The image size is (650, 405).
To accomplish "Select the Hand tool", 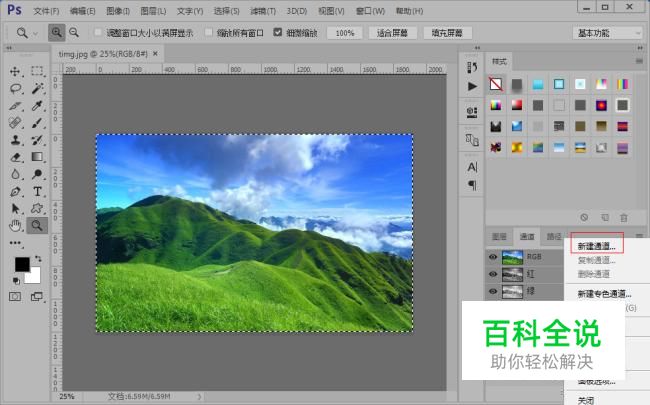I will coord(15,226).
